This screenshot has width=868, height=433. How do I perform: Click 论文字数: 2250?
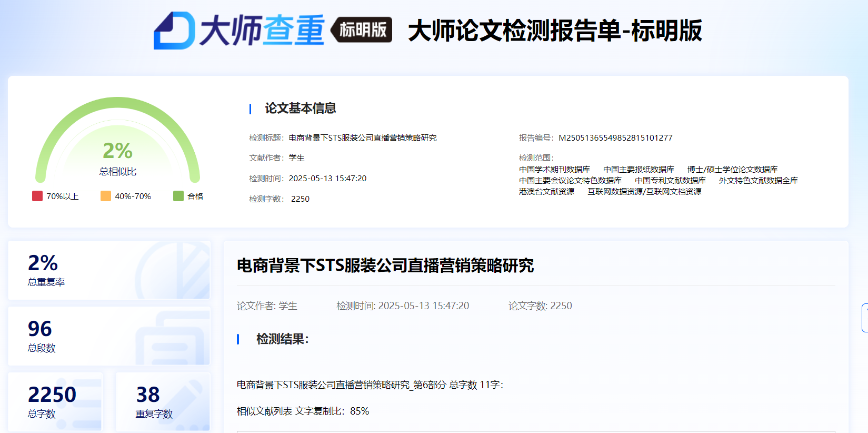click(x=540, y=306)
